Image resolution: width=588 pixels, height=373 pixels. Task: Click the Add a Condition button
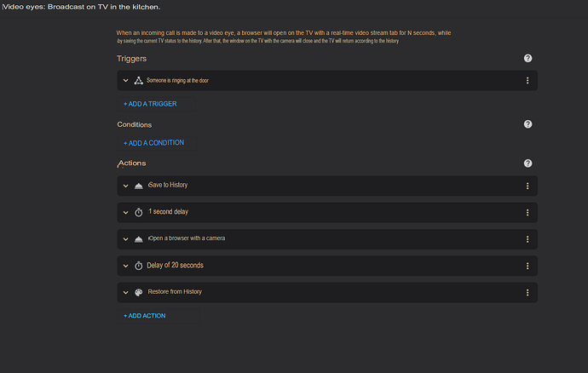pyautogui.click(x=153, y=143)
